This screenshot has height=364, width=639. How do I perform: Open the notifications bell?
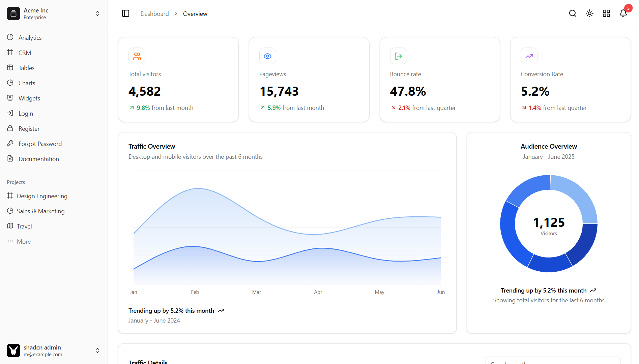(x=623, y=13)
